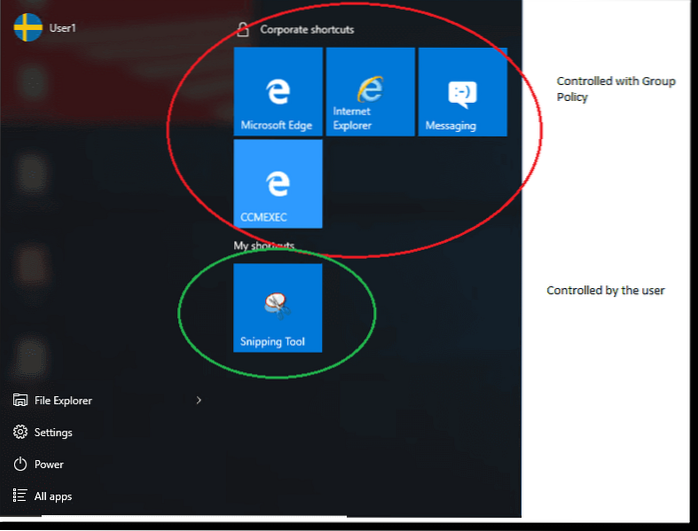Image resolution: width=698 pixels, height=531 pixels.
Task: Click the User1 account name
Action: [63, 28]
